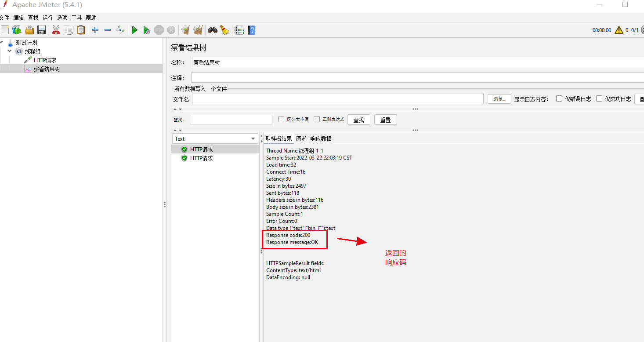The width and height of the screenshot is (644, 342).
Task: Enable the 仅成功日志 checkbox
Action: click(599, 98)
